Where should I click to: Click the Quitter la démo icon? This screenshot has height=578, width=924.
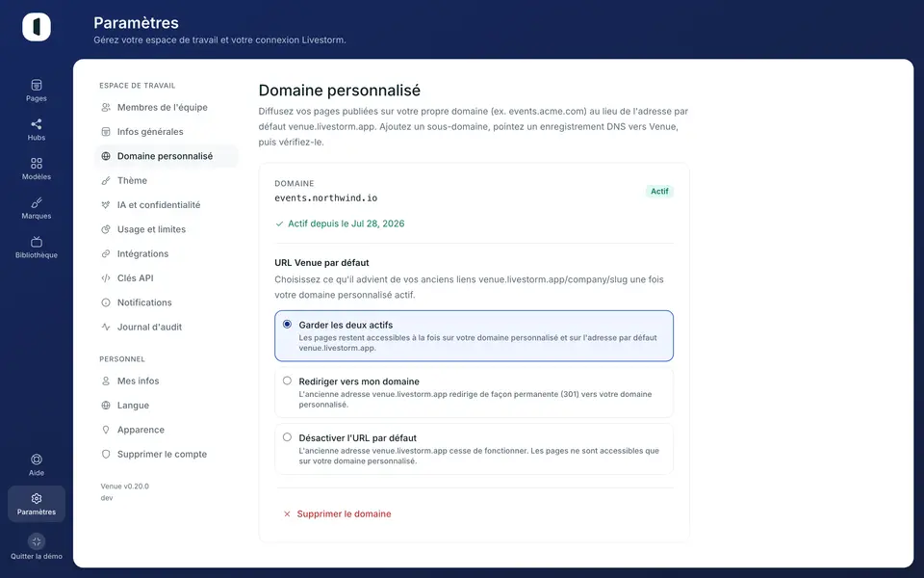(36, 541)
